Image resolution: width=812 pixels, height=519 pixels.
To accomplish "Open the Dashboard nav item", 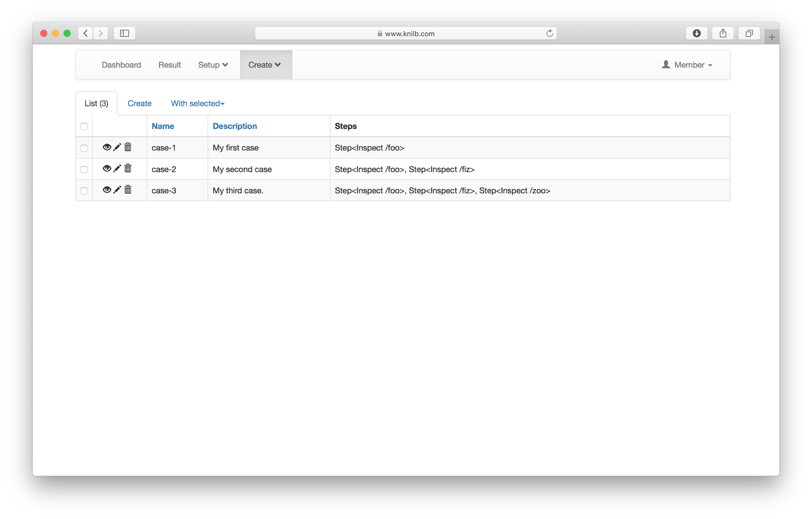I will coord(121,65).
